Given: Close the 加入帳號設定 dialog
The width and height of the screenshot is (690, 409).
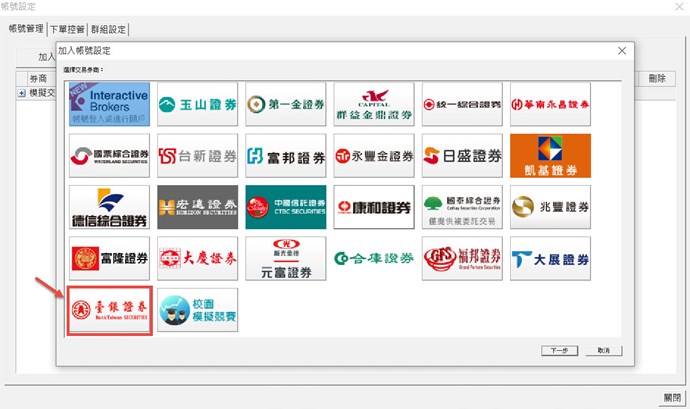Looking at the screenshot, I should click(x=622, y=51).
